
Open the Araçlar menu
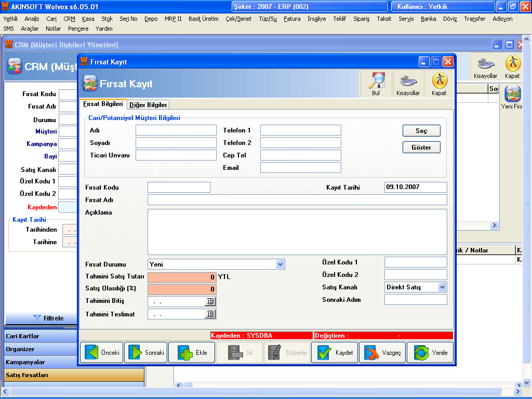point(30,29)
